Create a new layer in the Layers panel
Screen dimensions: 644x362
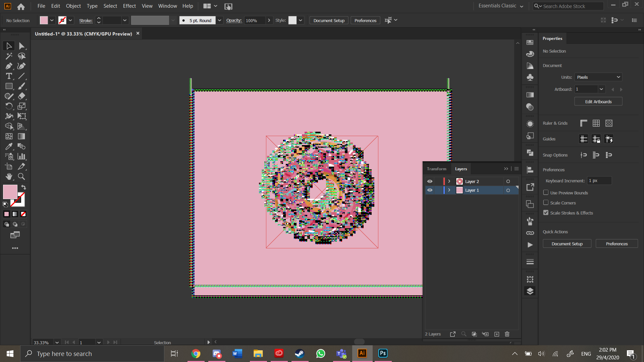(497, 334)
